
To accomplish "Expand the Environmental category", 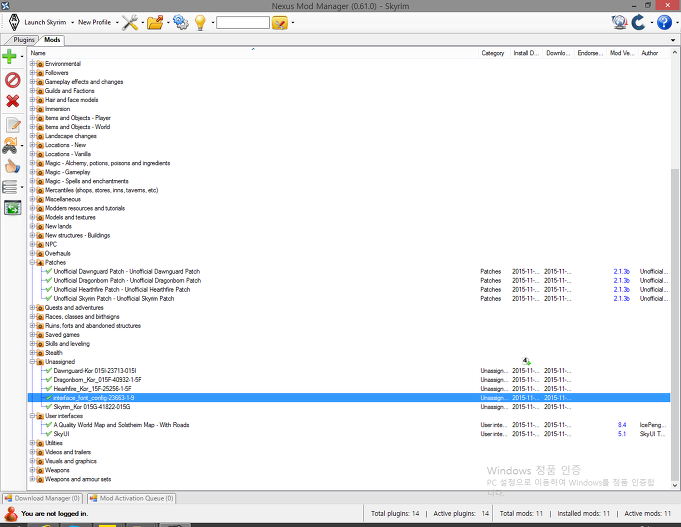I will click(x=32, y=63).
